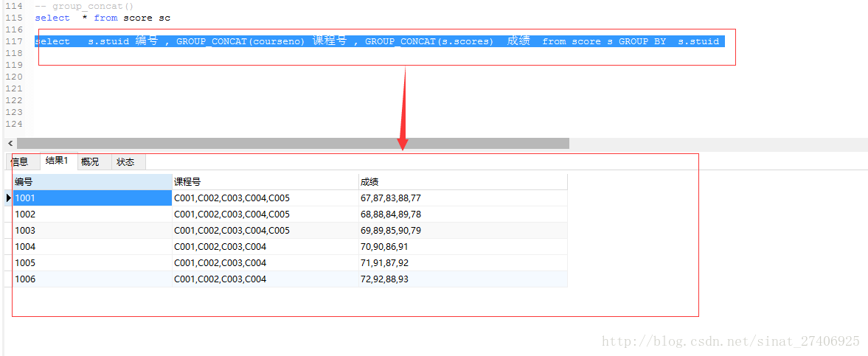Click the 课程号 cell in row 1004
Viewport: 868px width, 356px height.
[265, 246]
